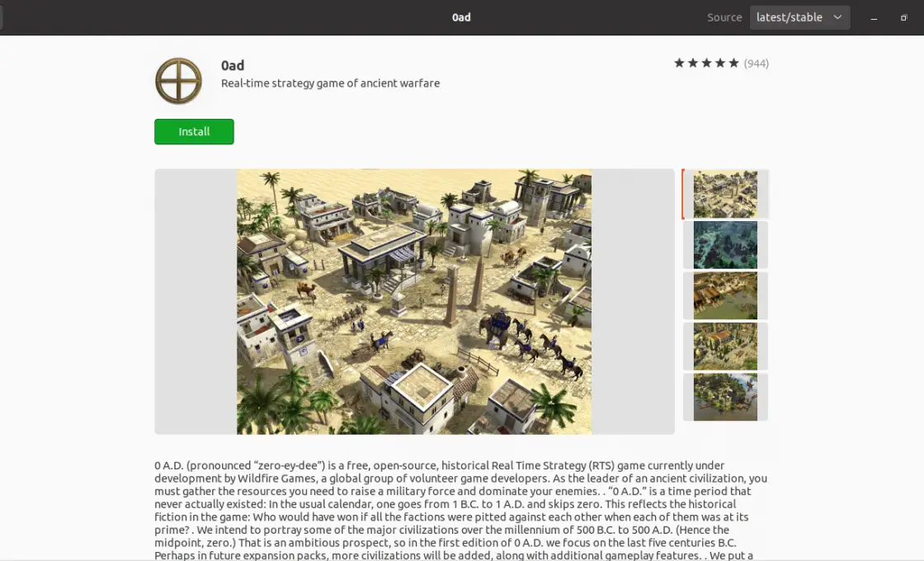This screenshot has width=924, height=561.
Task: Select the fifth island settlement screenshot thumbnail
Action: pyautogui.click(x=725, y=397)
